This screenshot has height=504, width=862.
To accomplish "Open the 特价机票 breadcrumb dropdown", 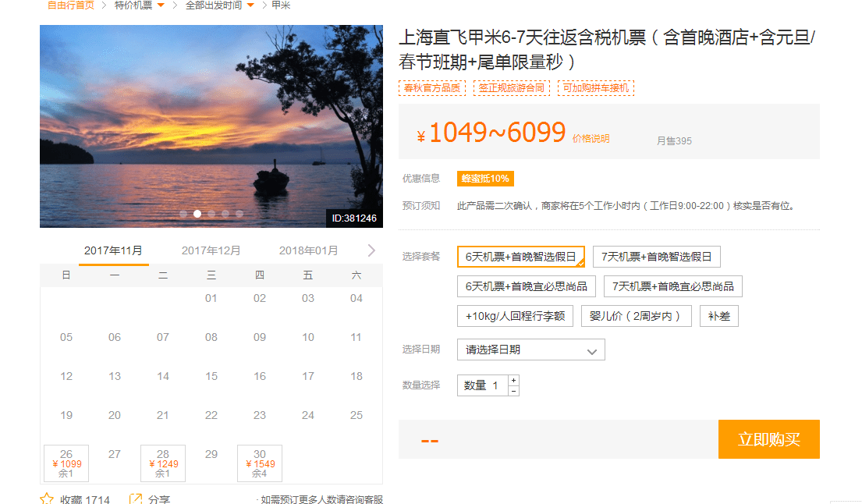I will pos(139,5).
